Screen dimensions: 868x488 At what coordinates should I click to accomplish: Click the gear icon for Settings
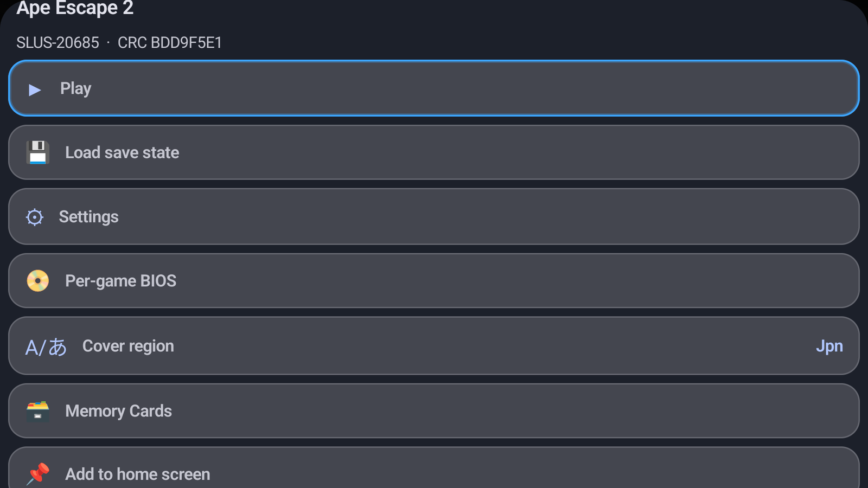pyautogui.click(x=35, y=217)
